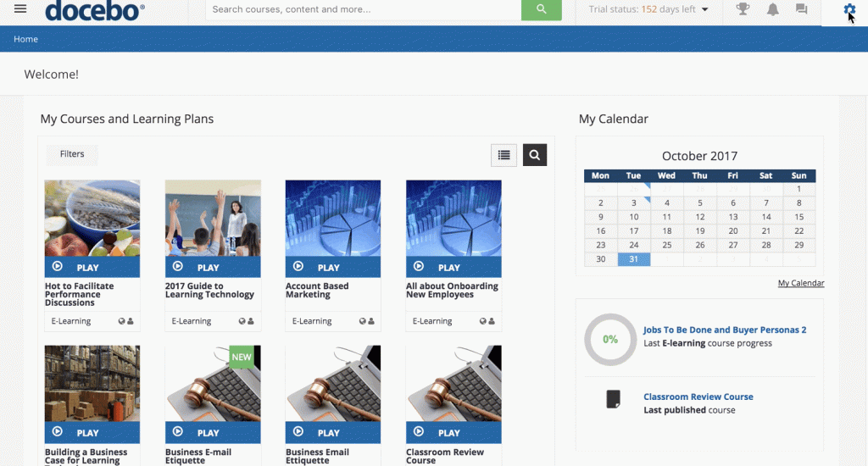
Task: Click in the search courses field
Action: click(363, 9)
